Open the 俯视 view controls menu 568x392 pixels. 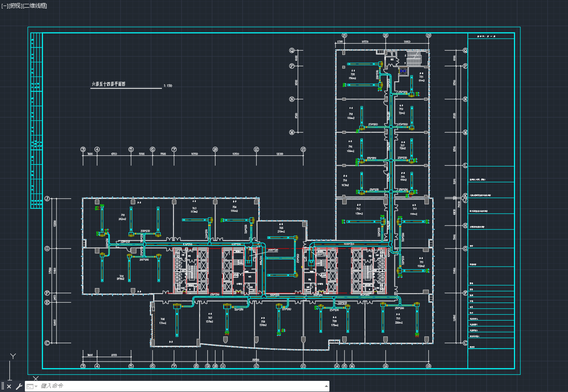[15, 6]
